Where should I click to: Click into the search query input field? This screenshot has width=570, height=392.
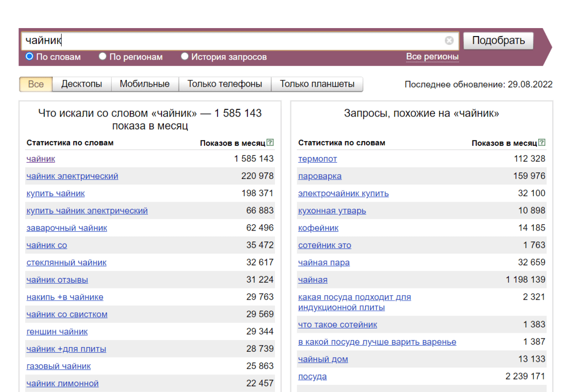(231, 40)
